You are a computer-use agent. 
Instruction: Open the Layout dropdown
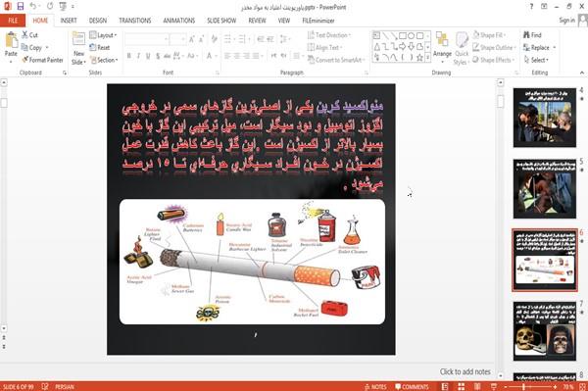coord(104,35)
